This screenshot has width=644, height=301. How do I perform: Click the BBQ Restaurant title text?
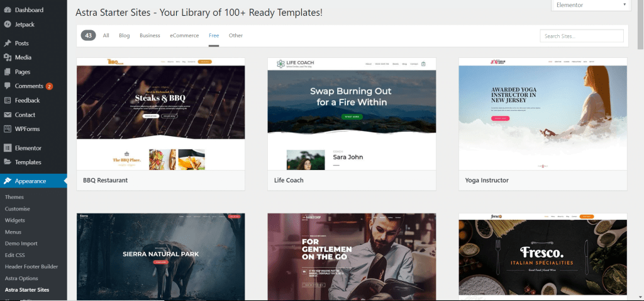(x=105, y=180)
